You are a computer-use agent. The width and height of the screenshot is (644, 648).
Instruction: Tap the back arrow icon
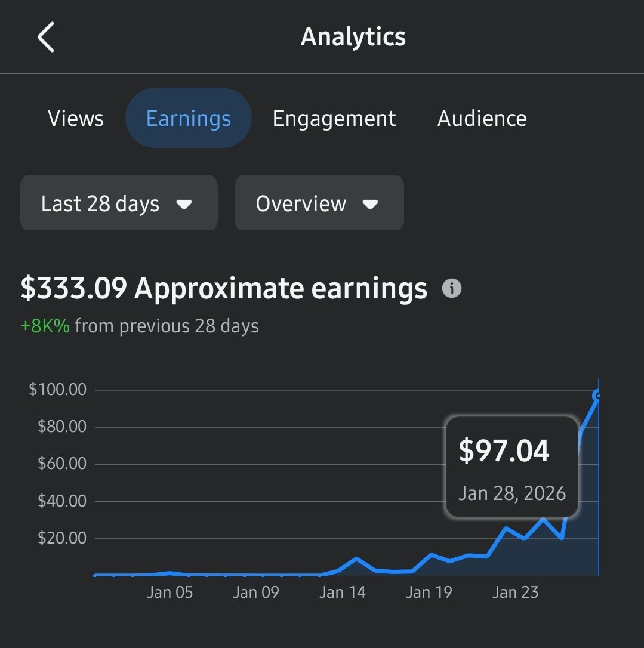(x=46, y=37)
